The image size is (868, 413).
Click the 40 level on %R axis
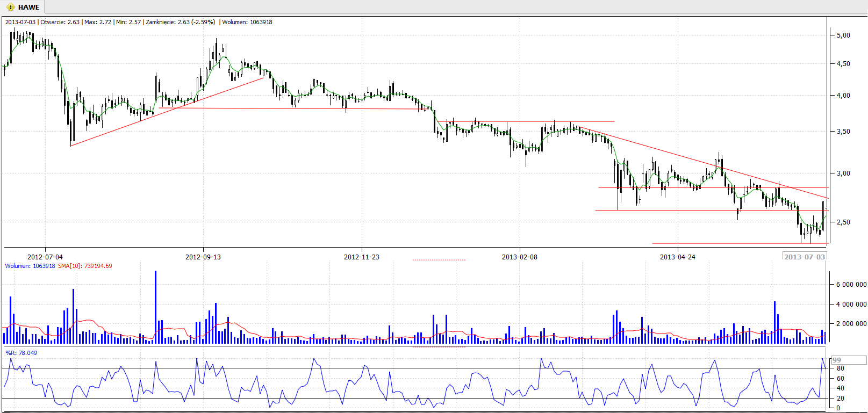pyautogui.click(x=840, y=388)
